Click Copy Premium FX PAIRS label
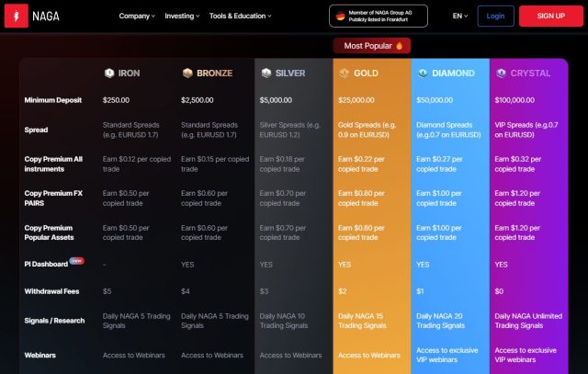 53,198
